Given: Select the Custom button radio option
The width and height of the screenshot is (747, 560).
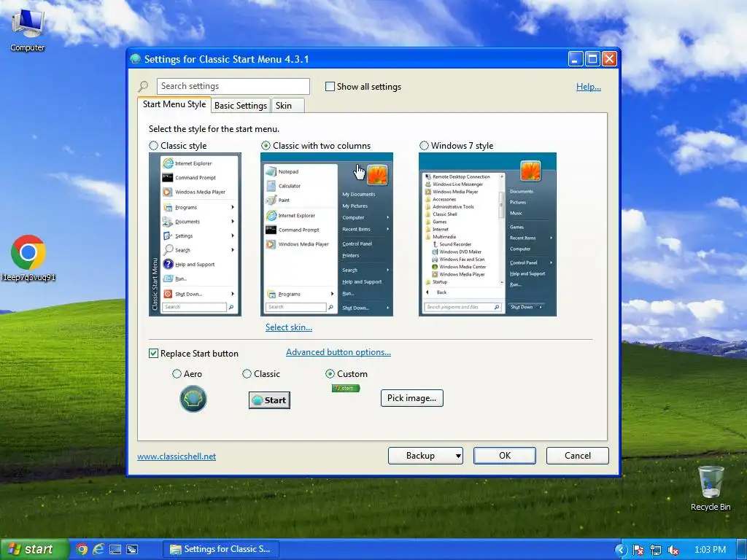Looking at the screenshot, I should (x=330, y=374).
